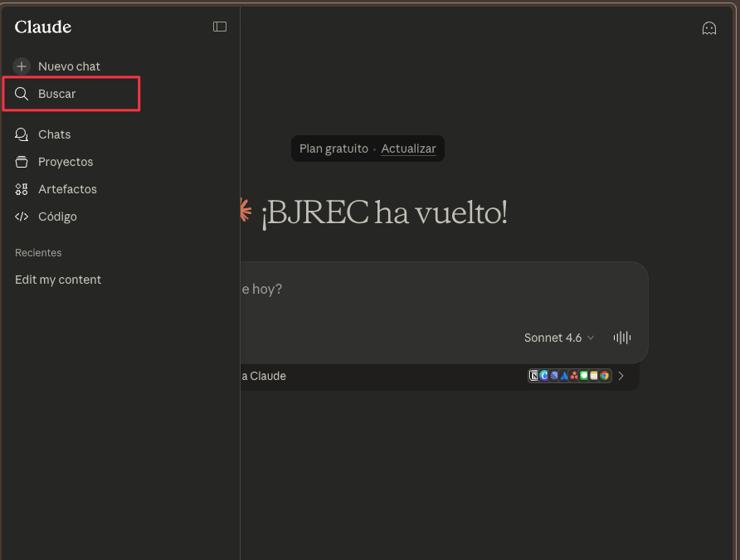Click the Recientes section heading

(x=38, y=253)
